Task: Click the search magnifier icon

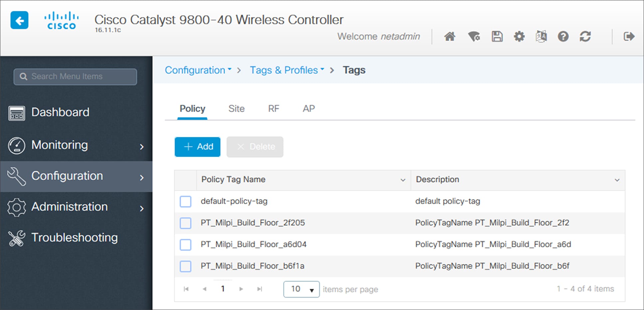Action: 23,77
